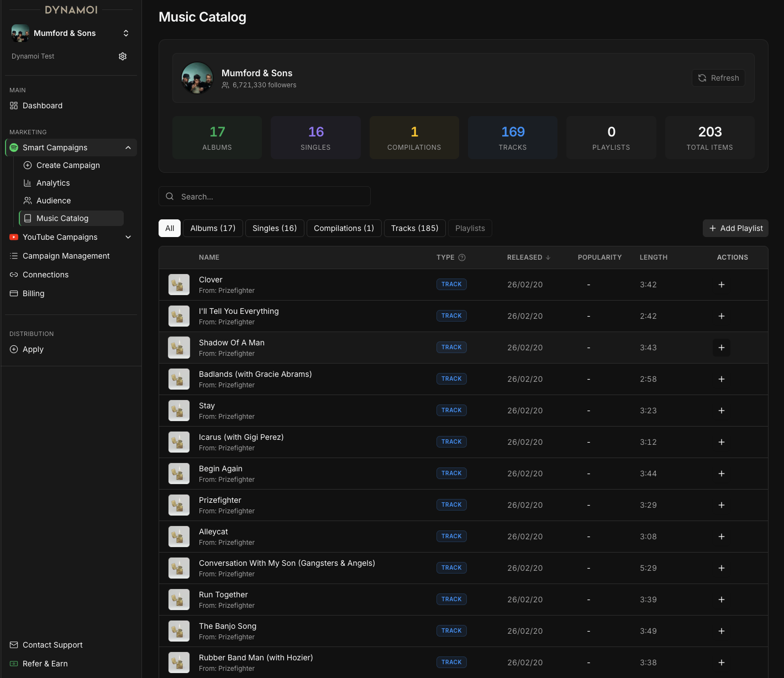This screenshot has width=784, height=678.
Task: Open the Billing page
Action: (x=33, y=293)
